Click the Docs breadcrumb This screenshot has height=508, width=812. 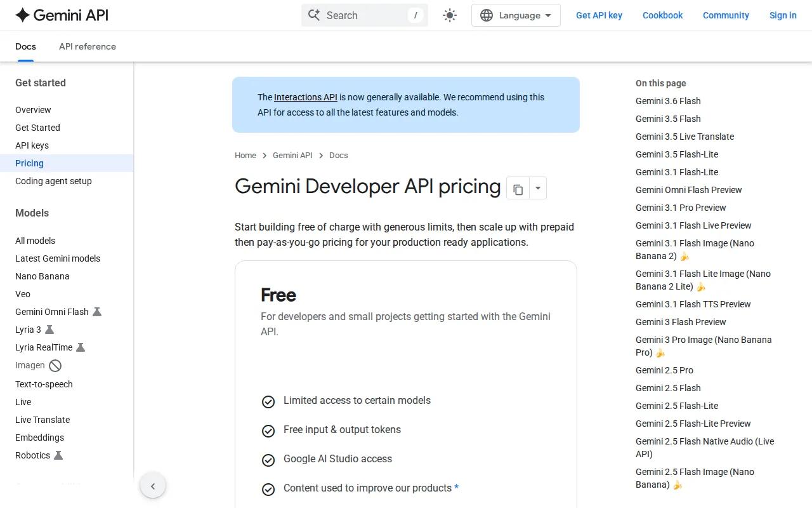(x=339, y=155)
